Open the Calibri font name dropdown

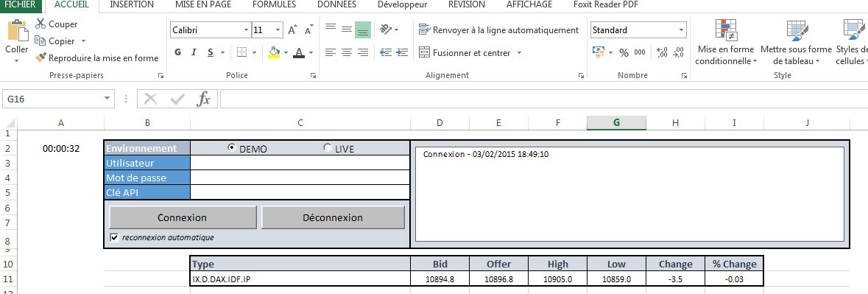click(247, 30)
